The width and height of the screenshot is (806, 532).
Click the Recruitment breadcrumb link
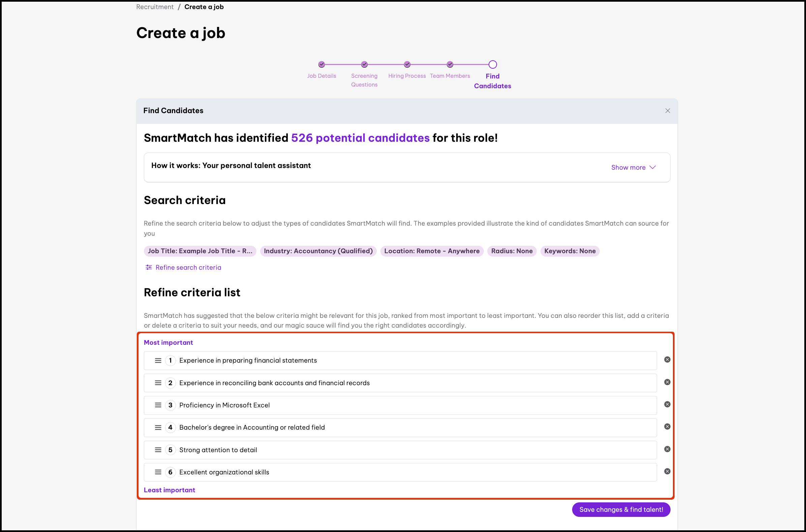(x=154, y=7)
